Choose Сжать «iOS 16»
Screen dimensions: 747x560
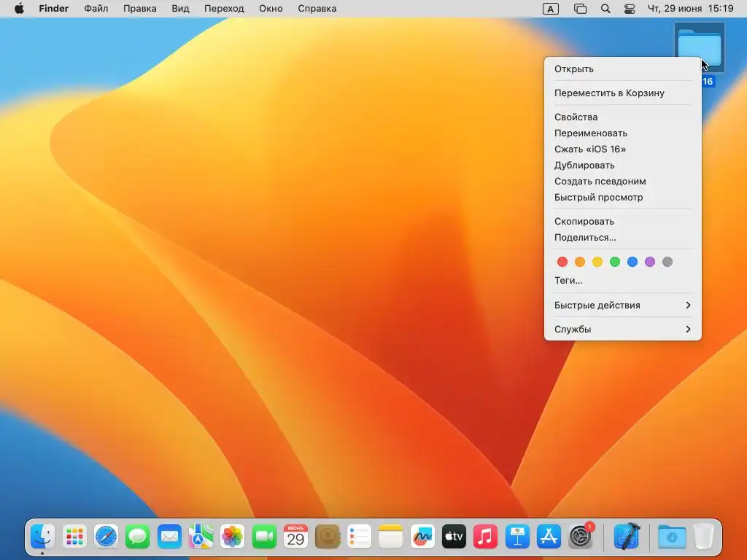point(623,149)
